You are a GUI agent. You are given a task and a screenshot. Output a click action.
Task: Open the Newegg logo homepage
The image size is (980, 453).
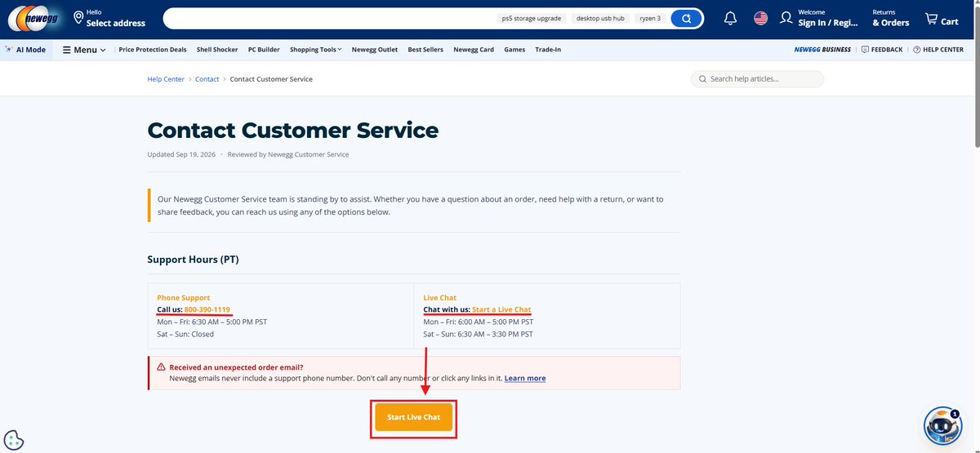pyautogui.click(x=33, y=18)
